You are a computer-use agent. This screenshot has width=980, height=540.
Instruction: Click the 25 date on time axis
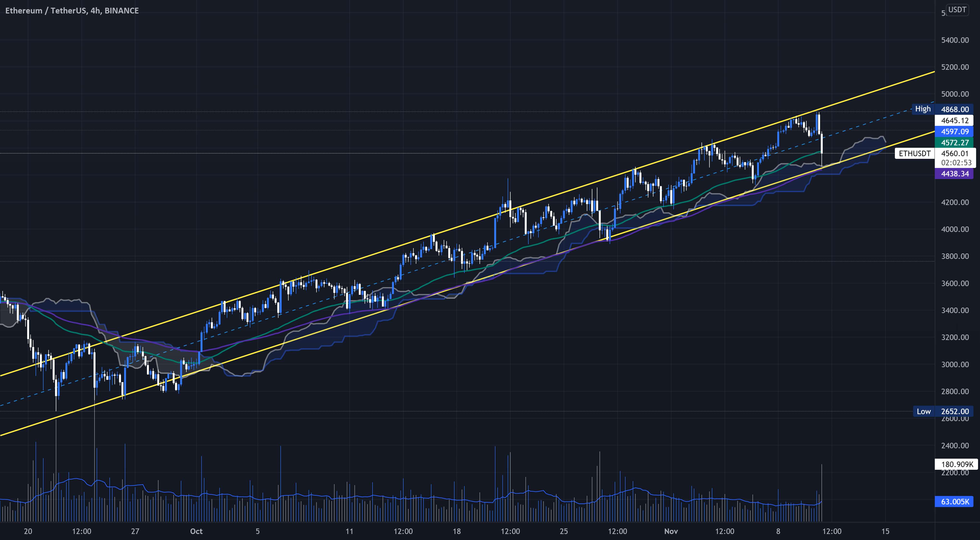pyautogui.click(x=564, y=531)
